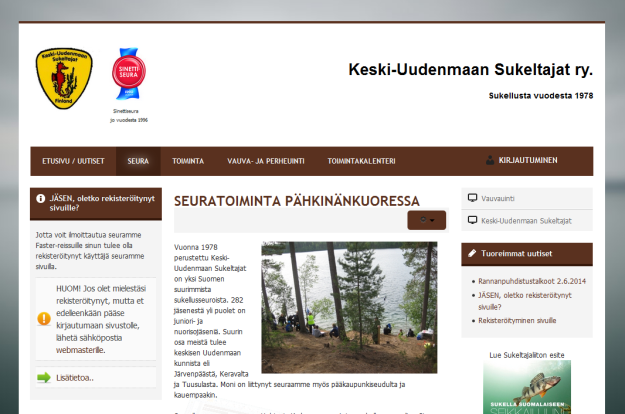
Task: Click the orange warning icon beside HUOM
Action: pos(44,319)
